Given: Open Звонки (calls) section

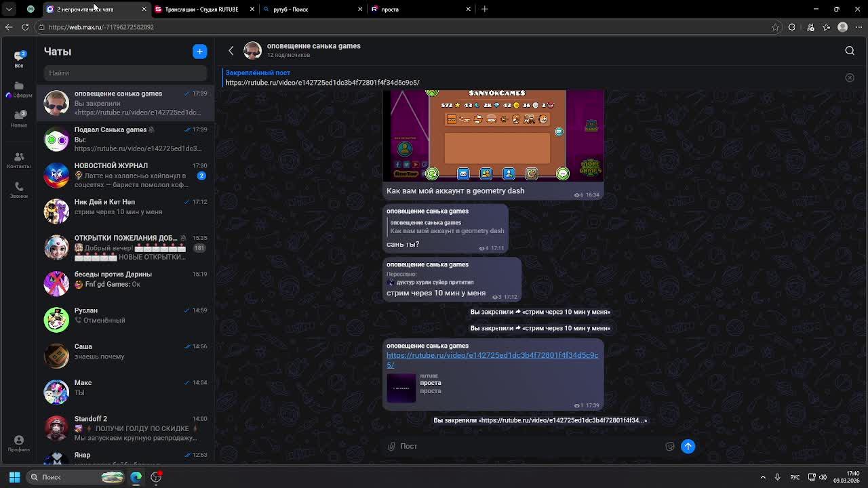Looking at the screenshot, I should [19, 189].
